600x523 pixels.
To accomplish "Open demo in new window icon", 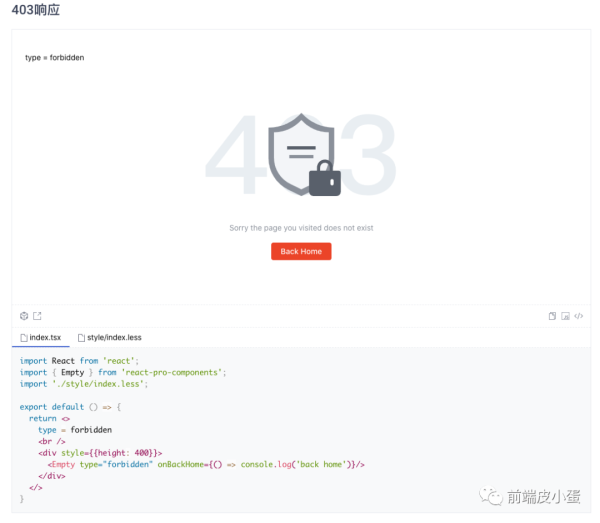I will pos(37,316).
